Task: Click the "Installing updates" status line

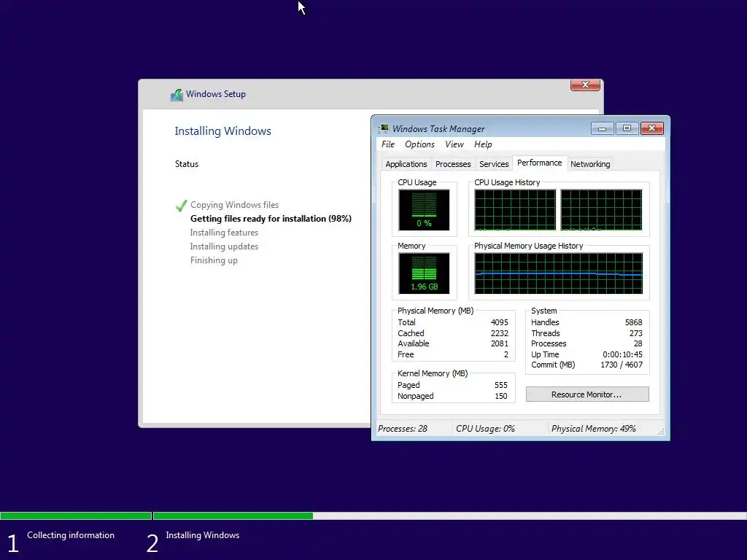Action: click(x=224, y=246)
